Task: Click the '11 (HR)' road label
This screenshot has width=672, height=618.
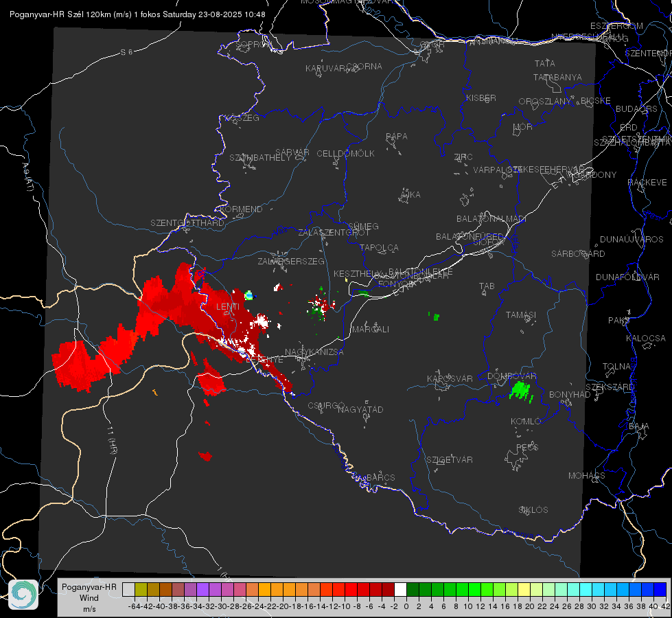Action: click(111, 441)
